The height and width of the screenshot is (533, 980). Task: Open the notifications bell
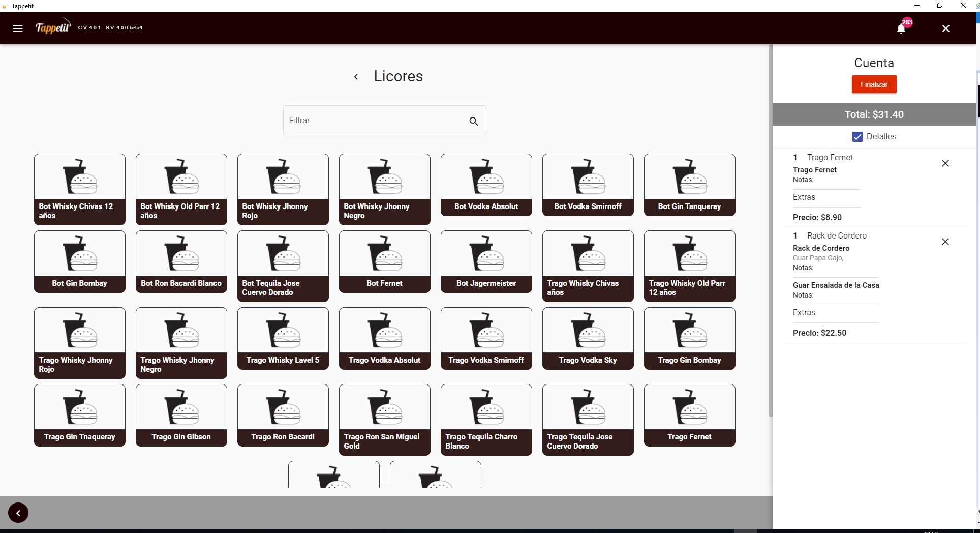tap(901, 28)
